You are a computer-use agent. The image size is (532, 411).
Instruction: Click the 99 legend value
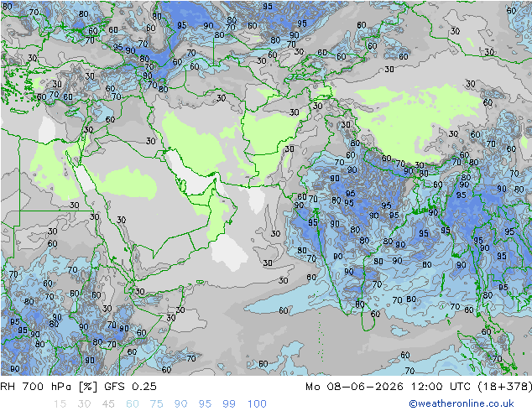click(229, 404)
